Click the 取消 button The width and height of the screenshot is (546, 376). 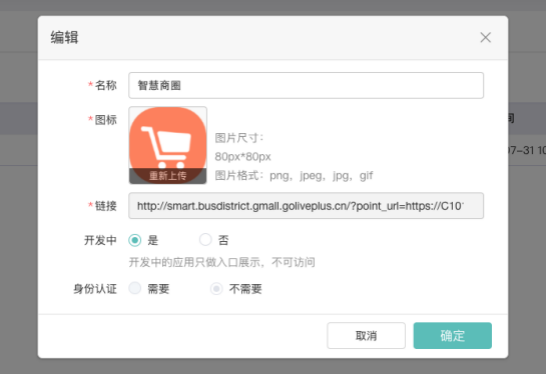(x=366, y=336)
